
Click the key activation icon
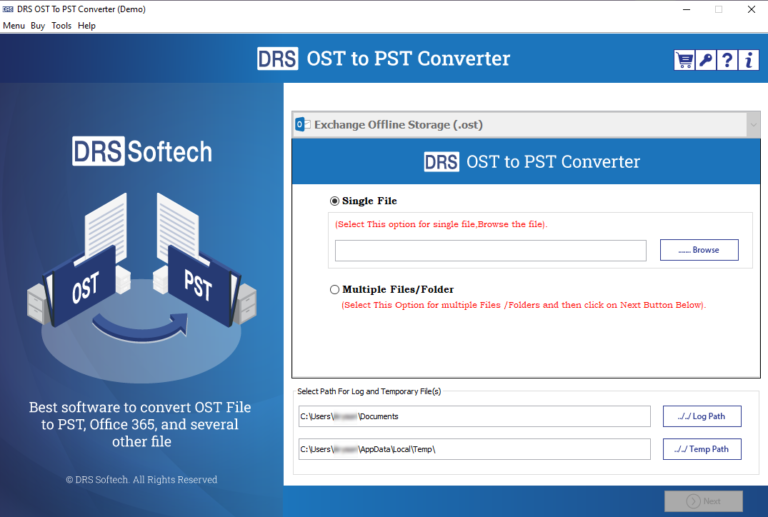tap(706, 60)
